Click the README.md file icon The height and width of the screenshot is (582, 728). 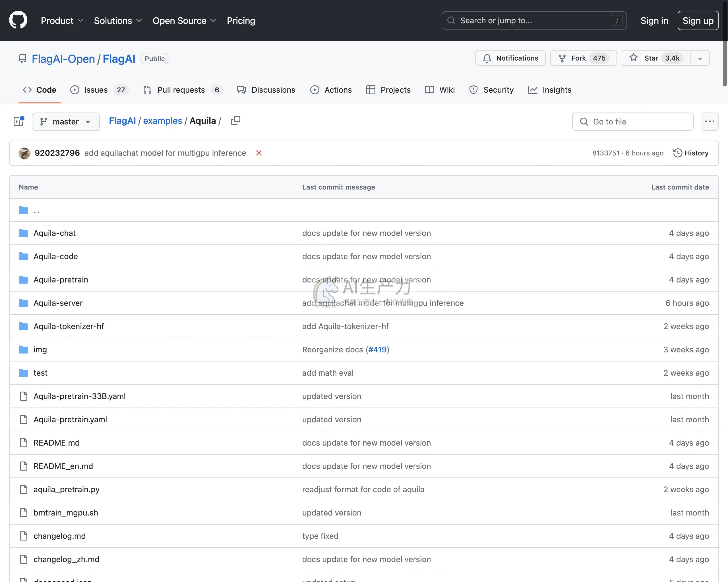[23, 443]
